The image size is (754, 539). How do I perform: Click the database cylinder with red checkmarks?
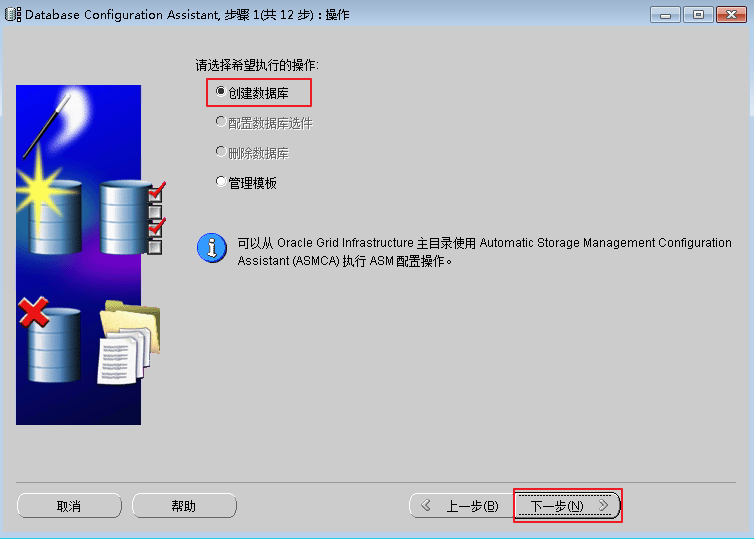(x=126, y=217)
